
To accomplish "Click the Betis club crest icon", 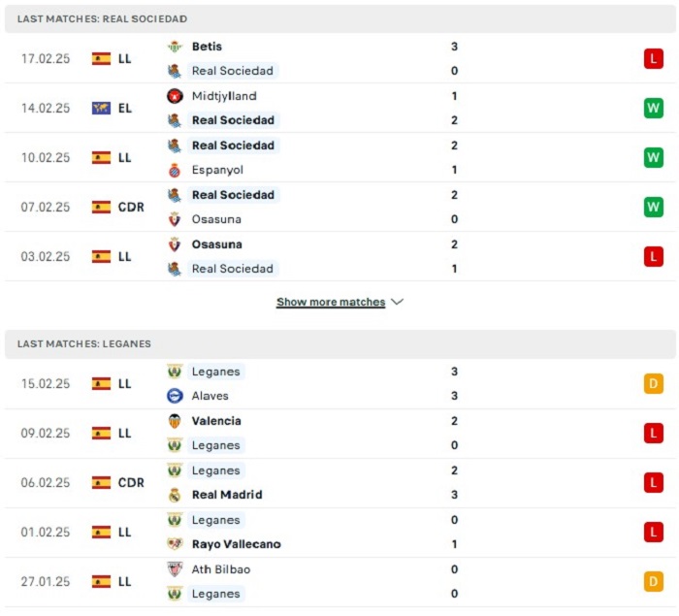I will click(175, 47).
